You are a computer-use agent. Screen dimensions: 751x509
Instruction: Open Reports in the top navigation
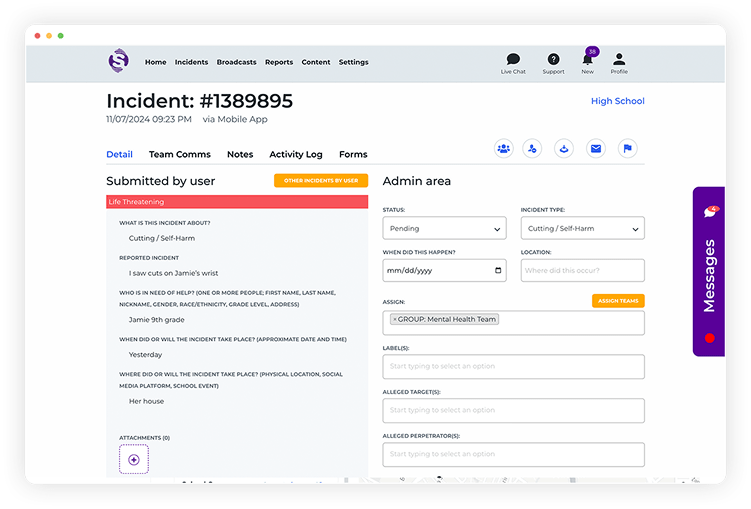point(279,62)
